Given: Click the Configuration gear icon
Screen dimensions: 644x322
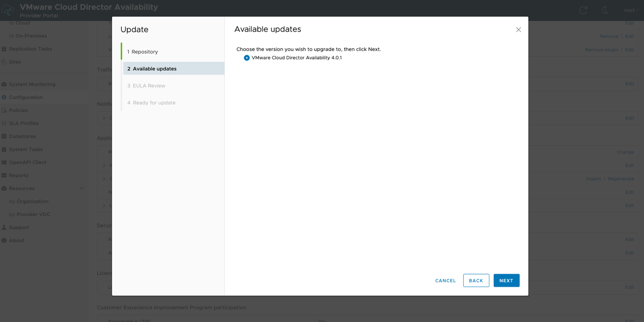Looking at the screenshot, I should point(4,97).
